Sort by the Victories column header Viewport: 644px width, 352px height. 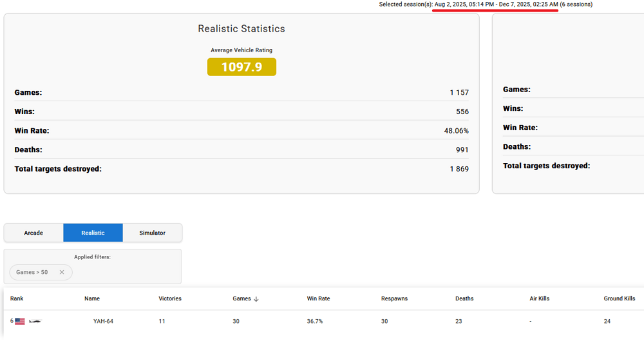click(170, 298)
